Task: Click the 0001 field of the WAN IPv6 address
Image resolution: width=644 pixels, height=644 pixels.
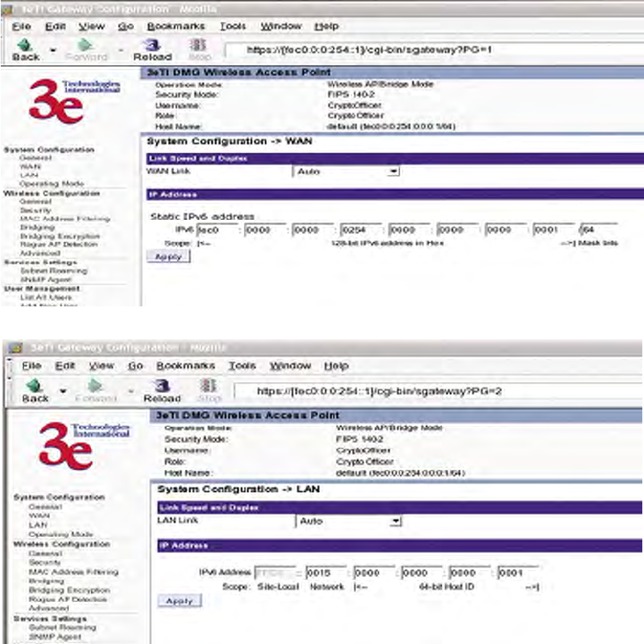Action: click(x=553, y=230)
